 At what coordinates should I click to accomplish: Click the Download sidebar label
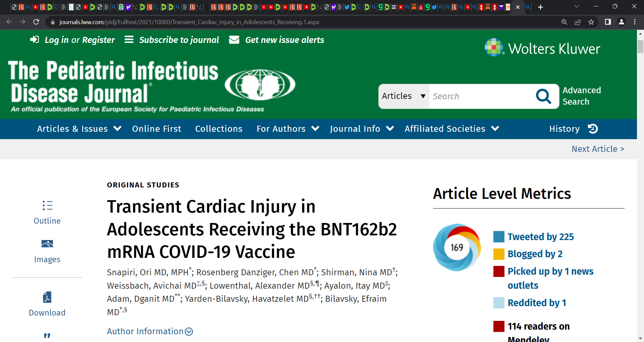[47, 313]
